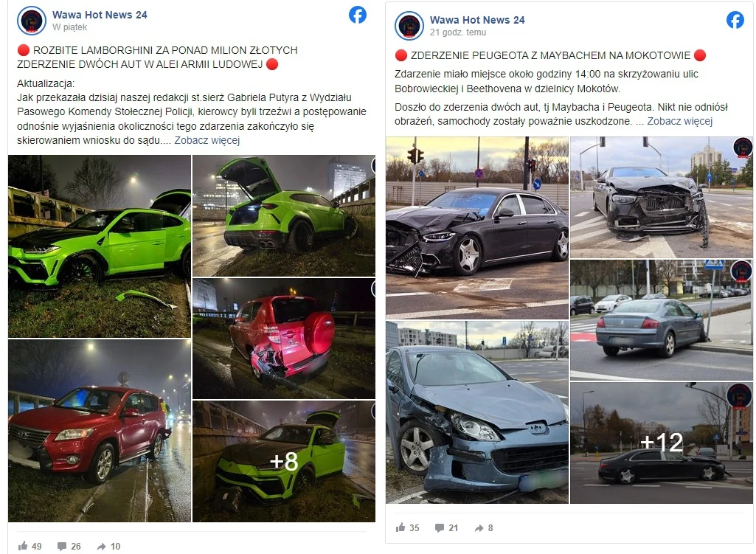Screen dimensions: 756x554
Task: Click the Facebook logo in the Maybach post
Action: (735, 20)
